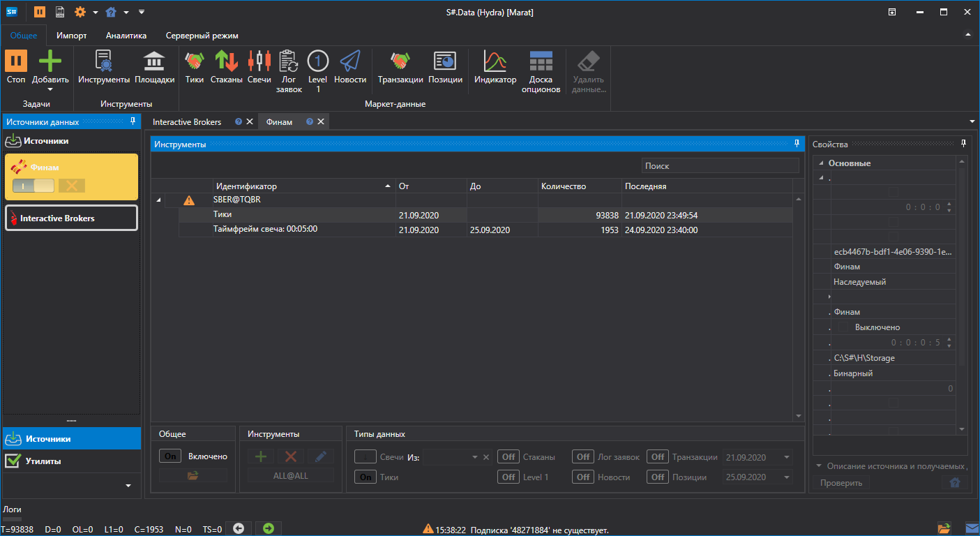980x536 pixels.
Task: Open the Добавить dropdown arrow
Action: pyautogui.click(x=50, y=89)
